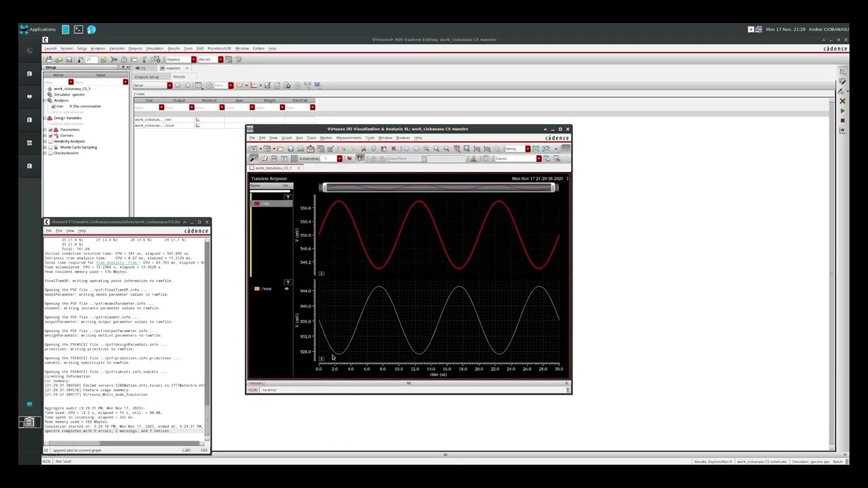Viewport: 868px width, 488px height.
Task: Click the /vout trace color swatch in legend
Action: tap(256, 289)
